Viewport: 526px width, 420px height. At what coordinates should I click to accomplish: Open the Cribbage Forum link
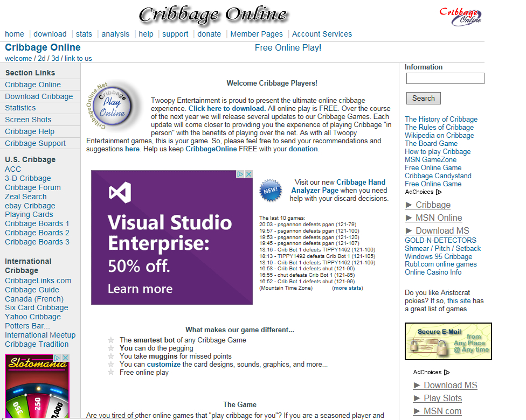point(33,187)
